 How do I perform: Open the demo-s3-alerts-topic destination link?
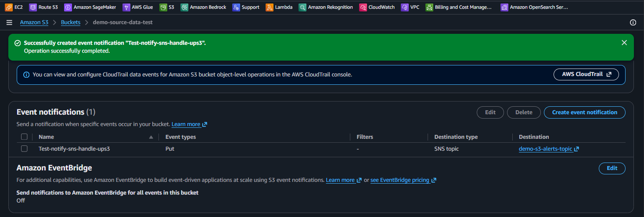tap(545, 149)
